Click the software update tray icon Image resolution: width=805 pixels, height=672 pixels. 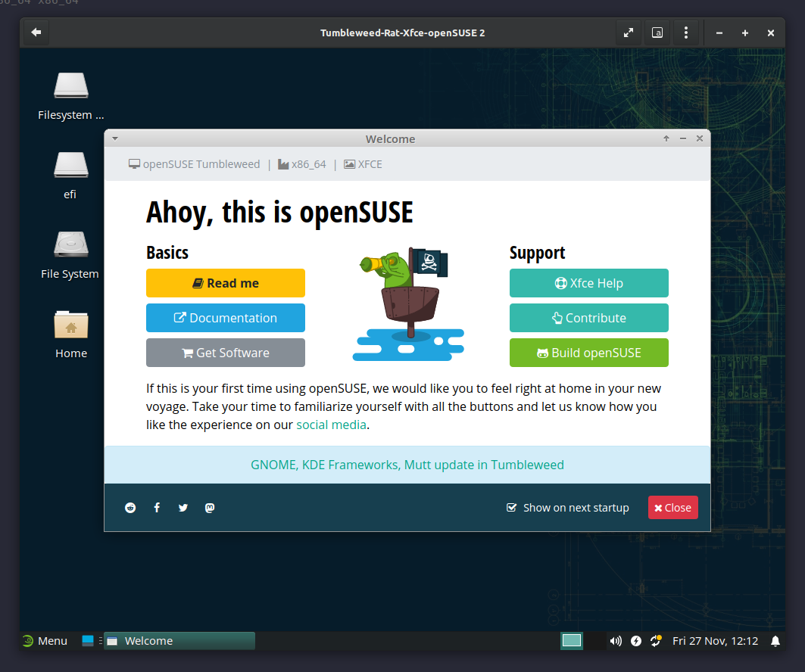(656, 641)
